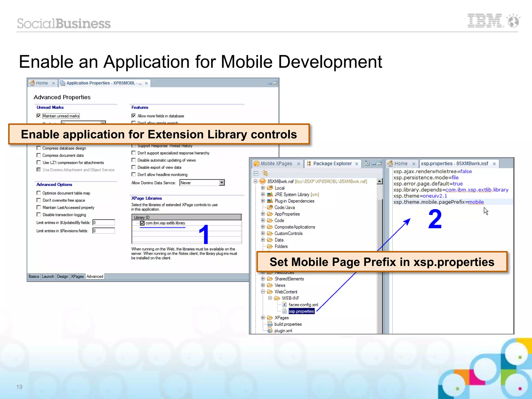
Task: Expand the AppProperties folder
Action: coord(263,214)
